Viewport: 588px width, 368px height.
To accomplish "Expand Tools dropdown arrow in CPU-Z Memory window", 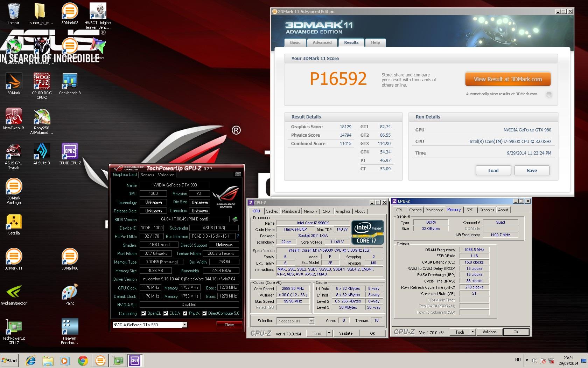I will (472, 332).
